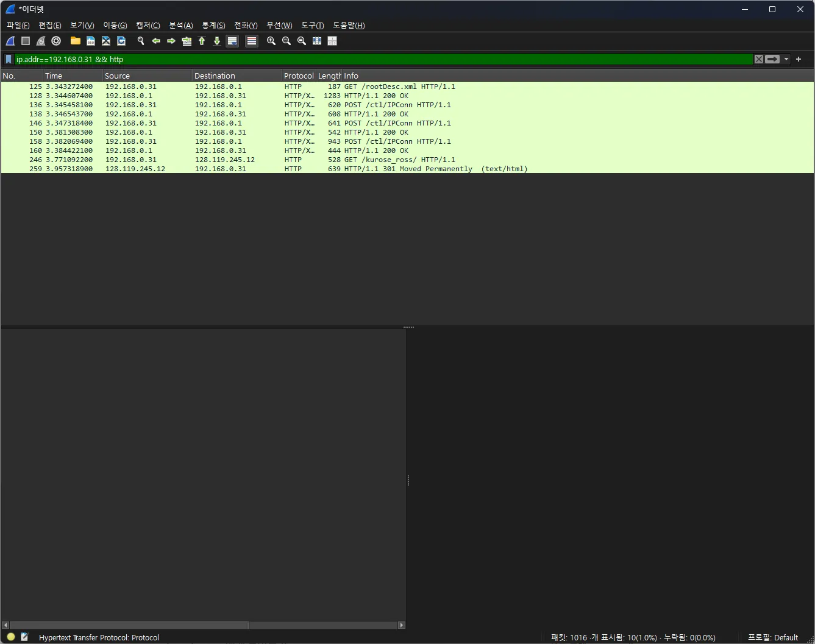Apply the display filter arrow button

tap(772, 59)
